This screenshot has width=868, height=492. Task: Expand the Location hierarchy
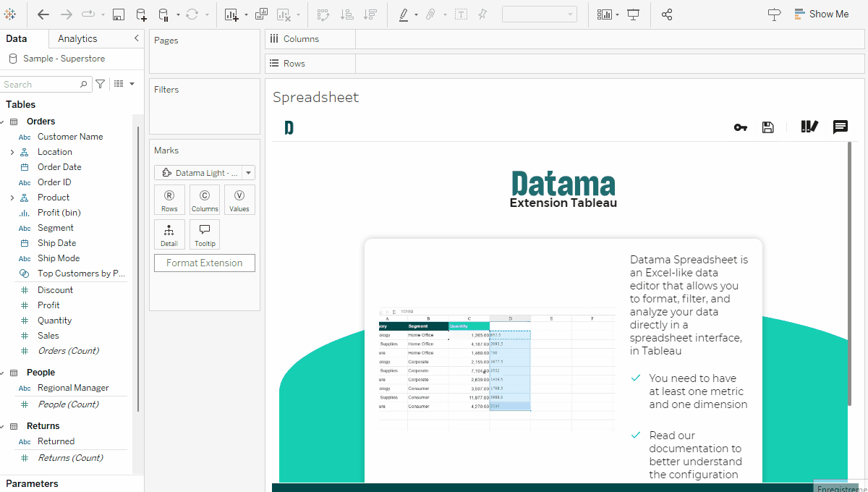click(12, 152)
